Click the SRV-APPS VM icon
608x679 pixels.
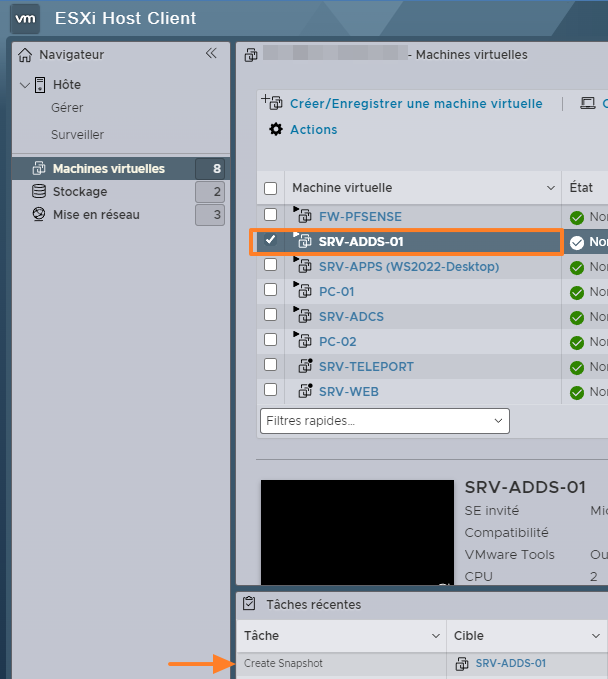click(304, 266)
